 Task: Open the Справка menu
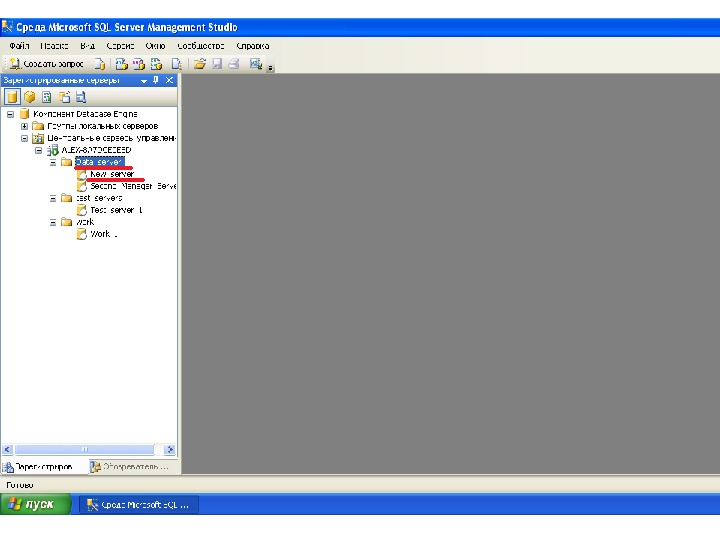pyautogui.click(x=253, y=46)
